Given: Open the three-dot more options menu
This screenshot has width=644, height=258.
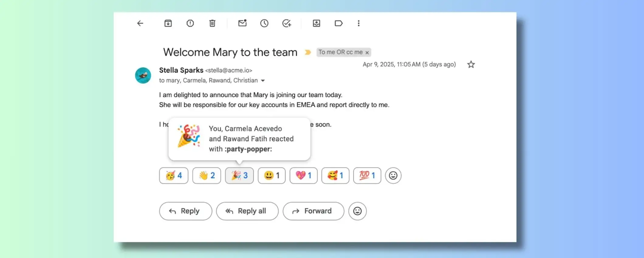Looking at the screenshot, I should [359, 23].
